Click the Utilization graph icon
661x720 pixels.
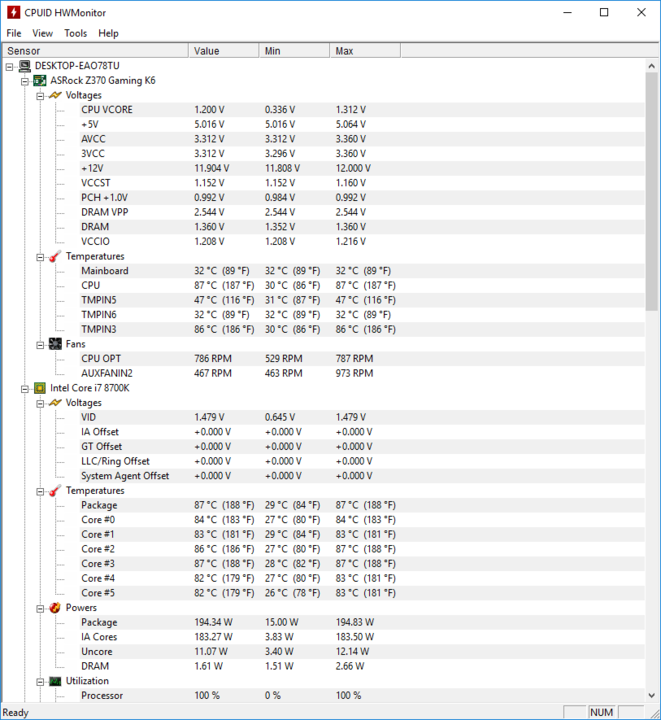55,681
